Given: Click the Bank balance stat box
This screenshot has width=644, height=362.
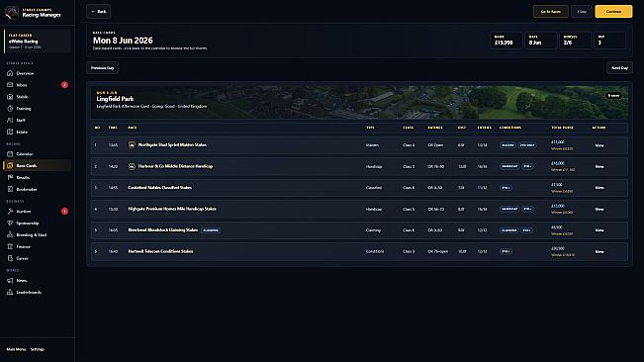Looking at the screenshot, I should (506, 41).
